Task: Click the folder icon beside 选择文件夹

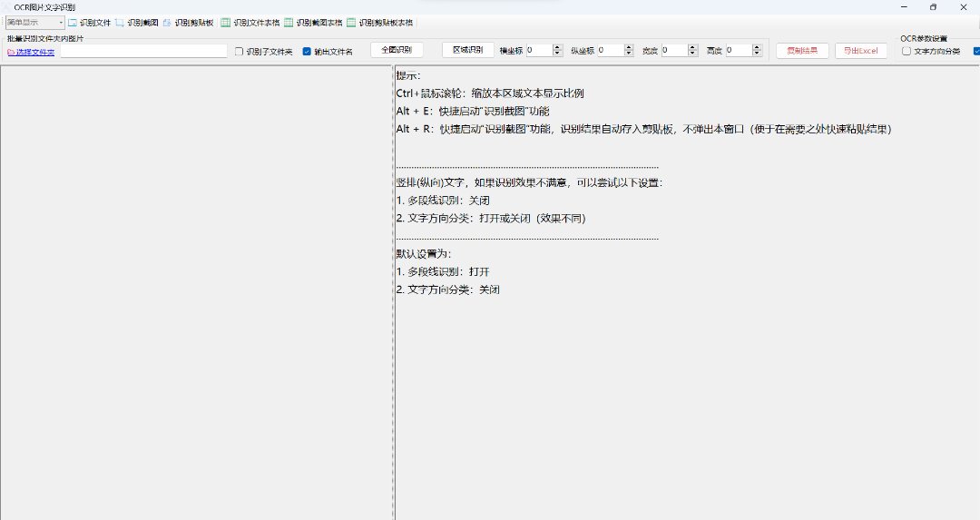Action: pyautogui.click(x=11, y=52)
